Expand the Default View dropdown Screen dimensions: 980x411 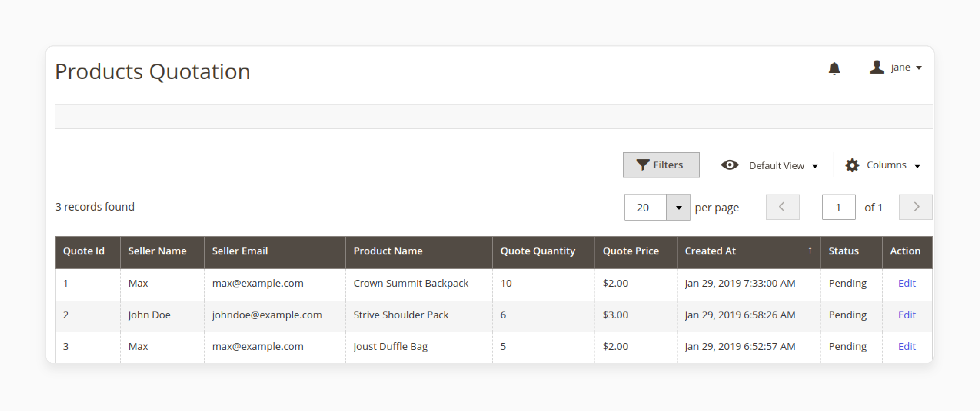click(x=815, y=166)
